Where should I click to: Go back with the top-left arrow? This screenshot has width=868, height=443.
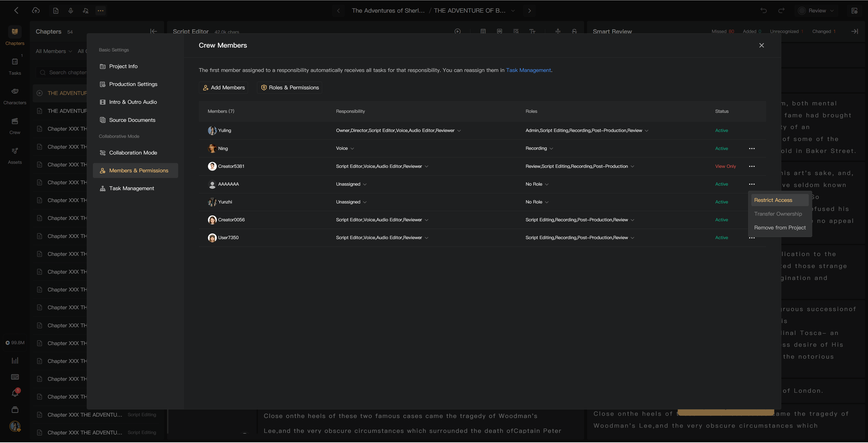coord(16,10)
